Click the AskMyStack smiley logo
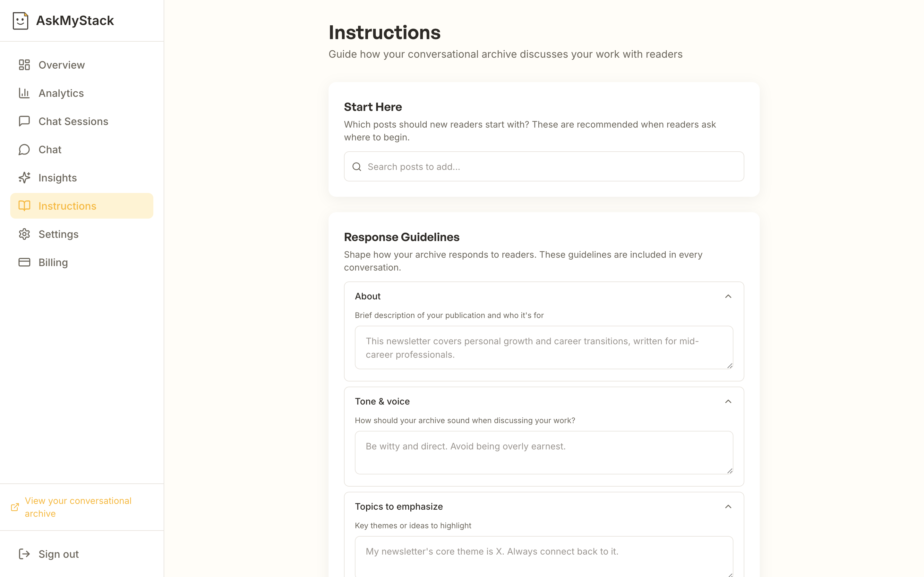 pos(20,21)
